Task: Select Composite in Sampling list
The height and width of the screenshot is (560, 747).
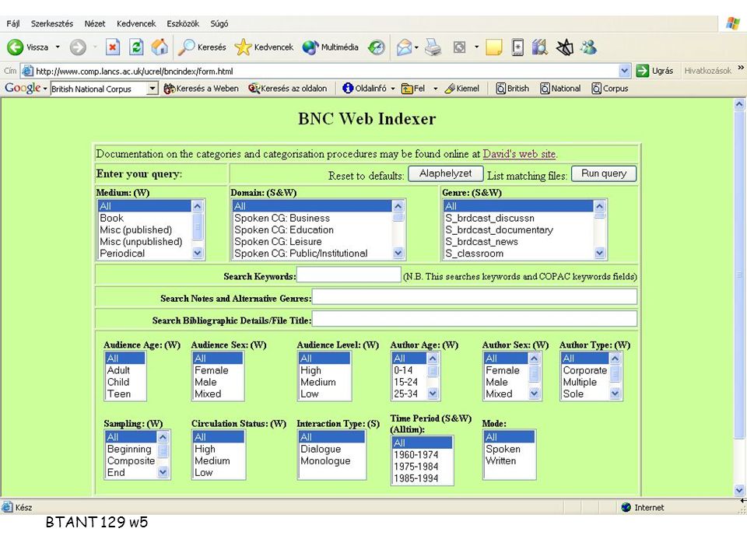Action: 131,461
